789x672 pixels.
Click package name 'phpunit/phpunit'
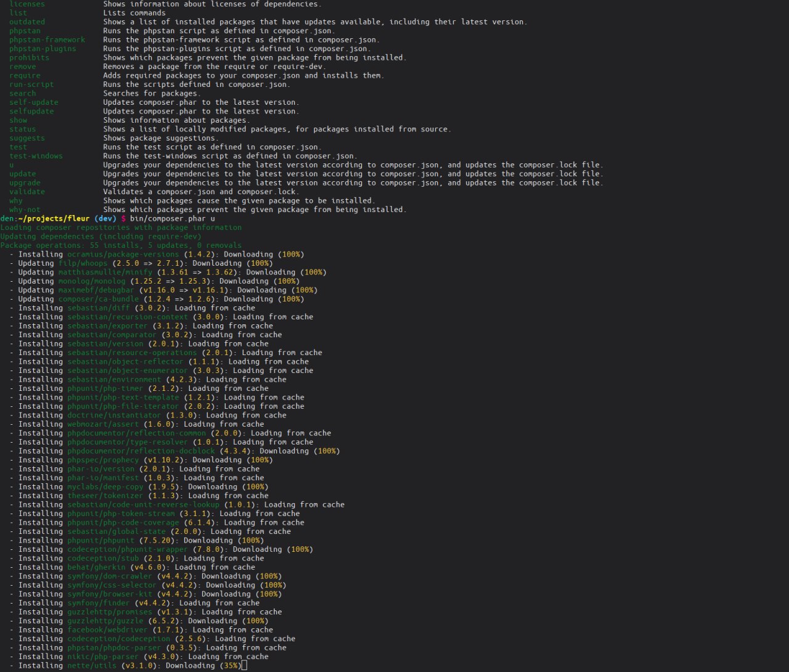click(x=100, y=541)
